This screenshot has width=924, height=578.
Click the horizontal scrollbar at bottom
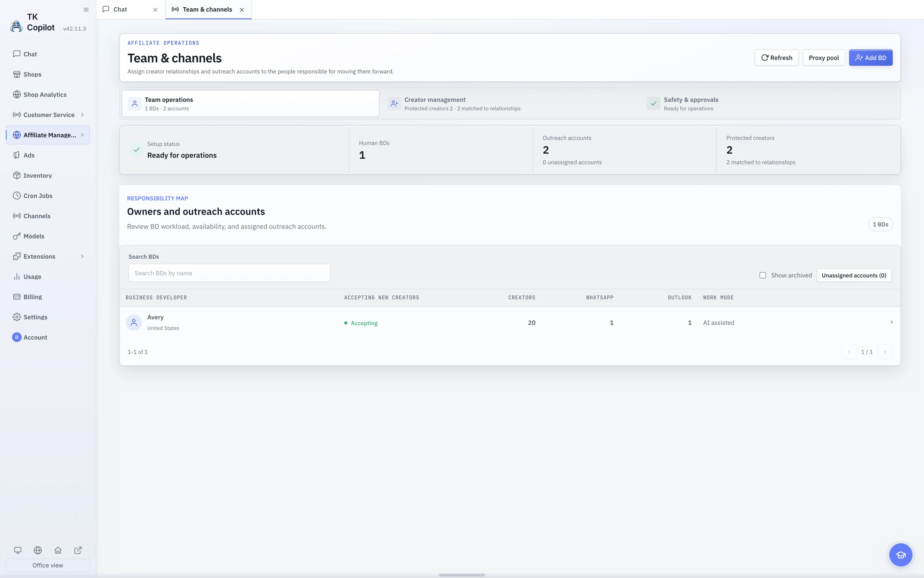[x=462, y=575]
